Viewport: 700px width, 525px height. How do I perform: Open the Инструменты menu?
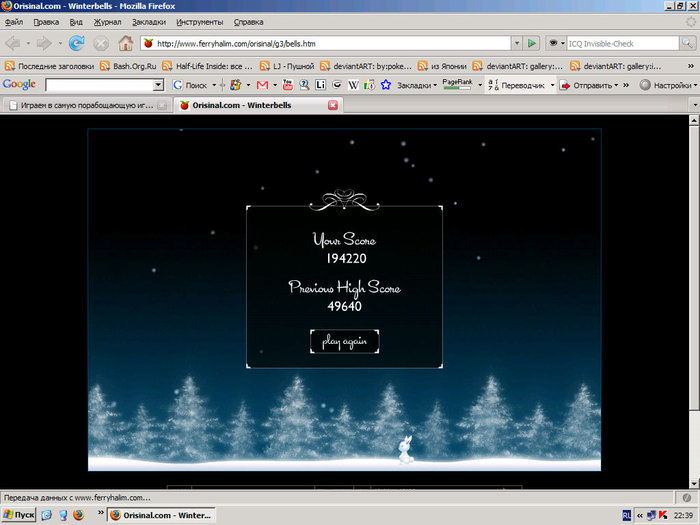click(x=200, y=22)
